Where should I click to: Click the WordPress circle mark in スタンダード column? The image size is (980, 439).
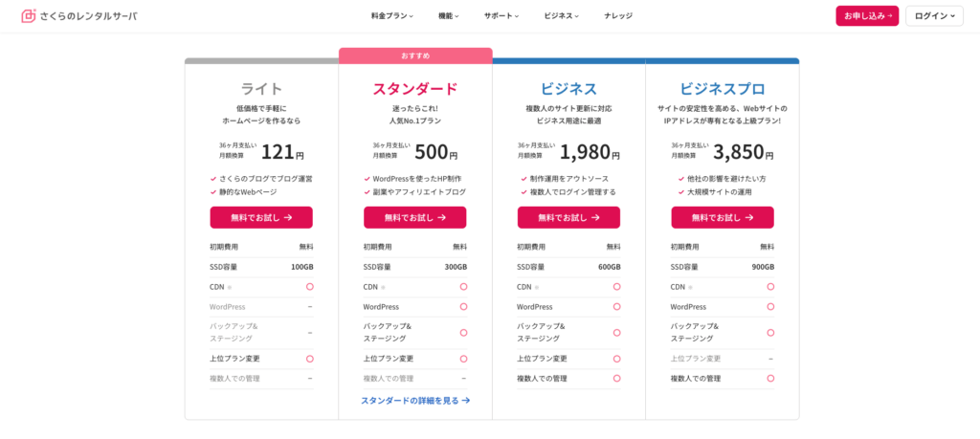(463, 307)
